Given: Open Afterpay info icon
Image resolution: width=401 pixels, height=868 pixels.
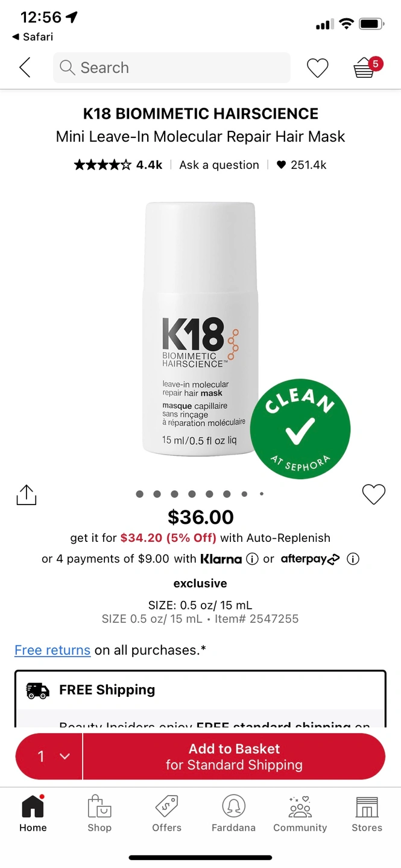Looking at the screenshot, I should click(353, 559).
